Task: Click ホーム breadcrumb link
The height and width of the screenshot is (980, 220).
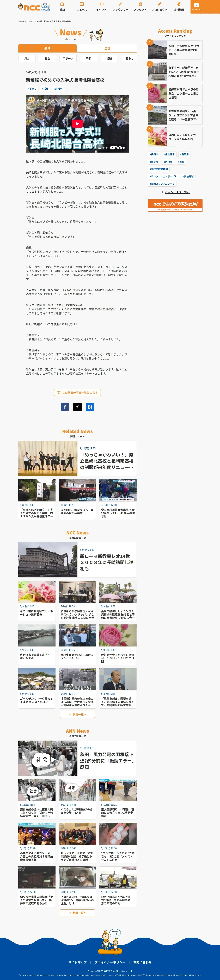Action: click(21, 21)
